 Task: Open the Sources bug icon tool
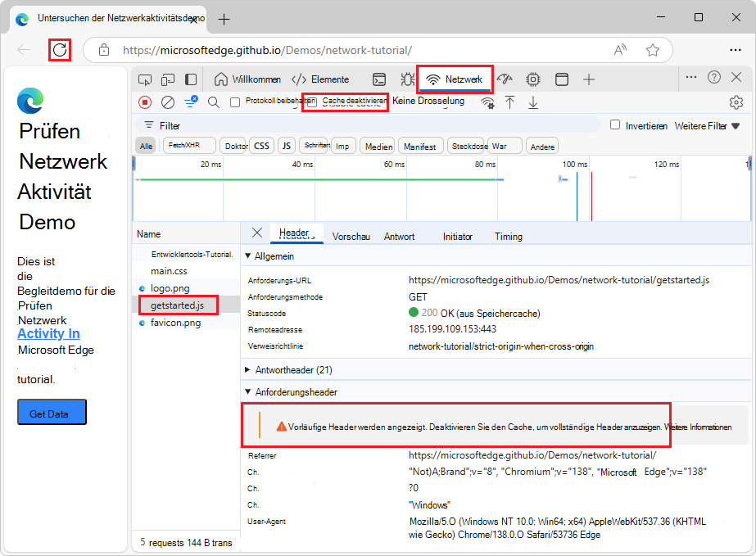[x=407, y=79]
